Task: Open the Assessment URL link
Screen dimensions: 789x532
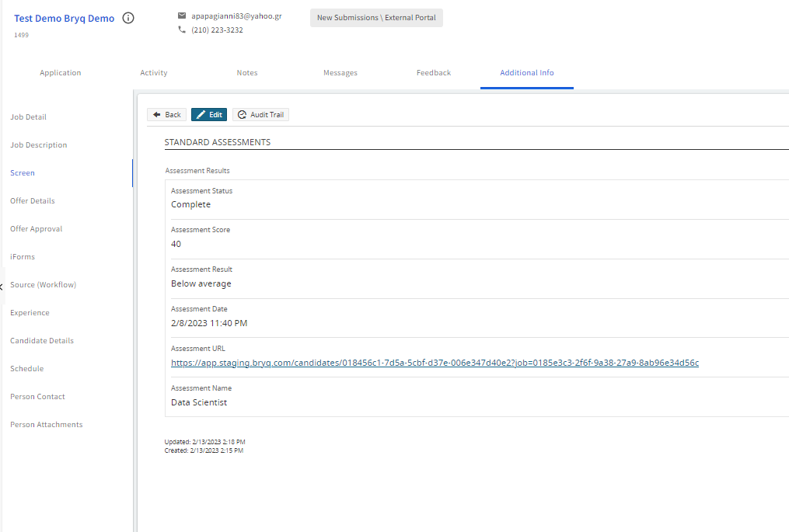Action: (435, 363)
